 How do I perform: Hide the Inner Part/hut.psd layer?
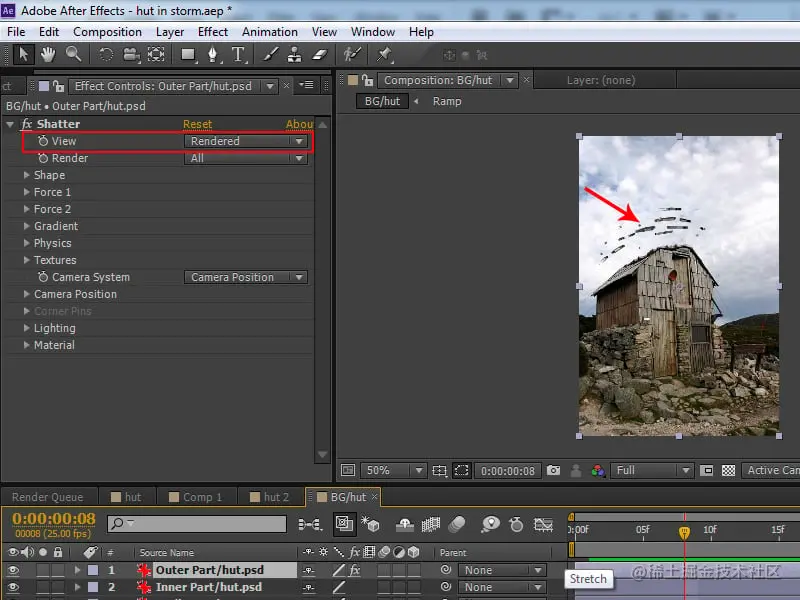tap(14, 587)
